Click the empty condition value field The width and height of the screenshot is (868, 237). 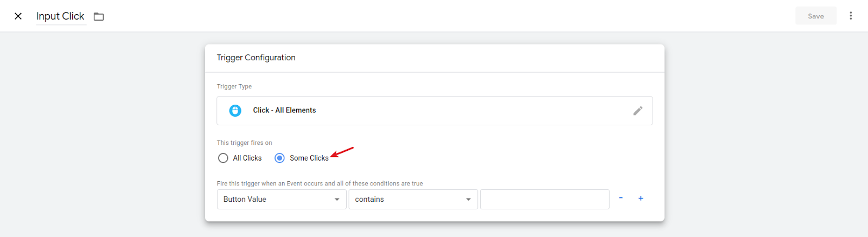click(x=545, y=200)
